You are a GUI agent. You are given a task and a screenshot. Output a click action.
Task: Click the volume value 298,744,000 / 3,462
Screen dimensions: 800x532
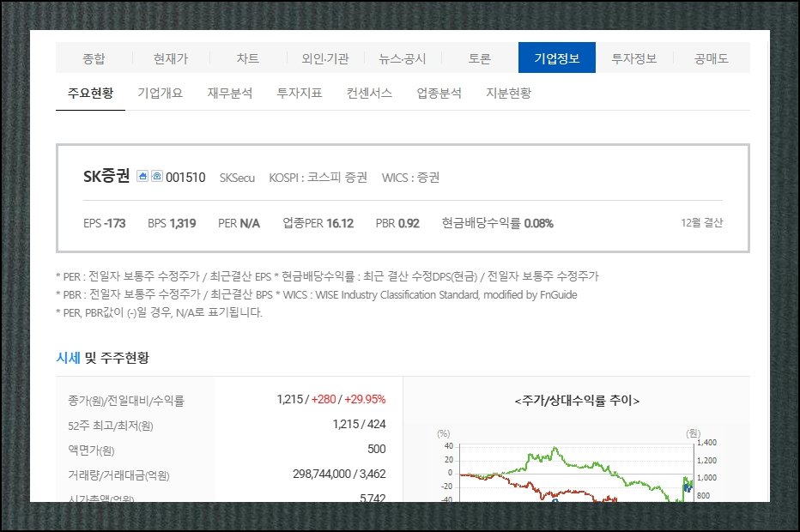click(339, 474)
